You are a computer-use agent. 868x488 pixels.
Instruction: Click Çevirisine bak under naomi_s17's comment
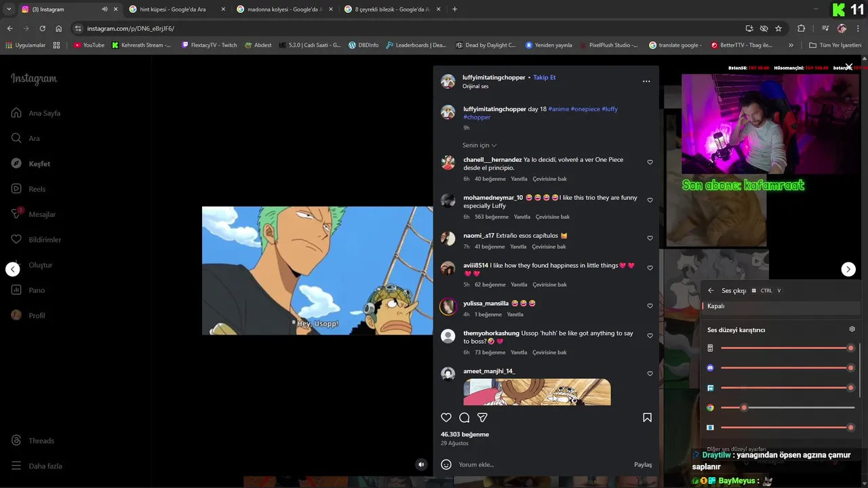[549, 247]
